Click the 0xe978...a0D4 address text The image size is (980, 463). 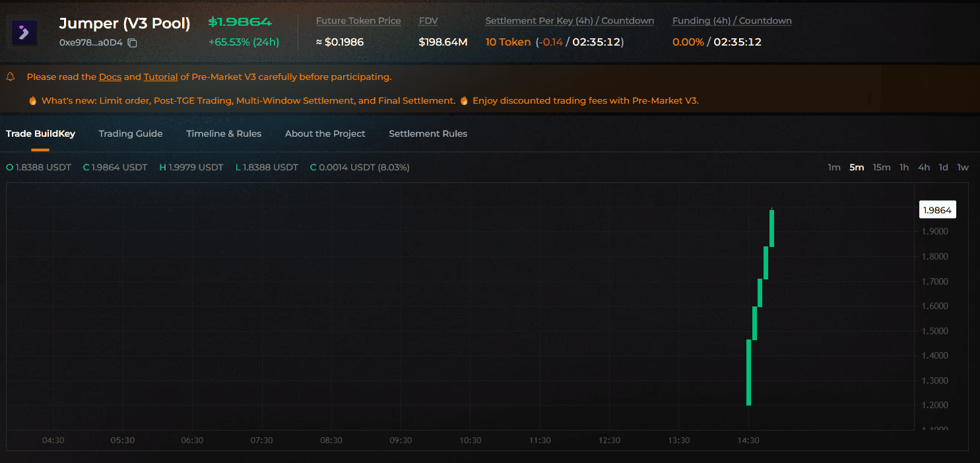(x=91, y=43)
